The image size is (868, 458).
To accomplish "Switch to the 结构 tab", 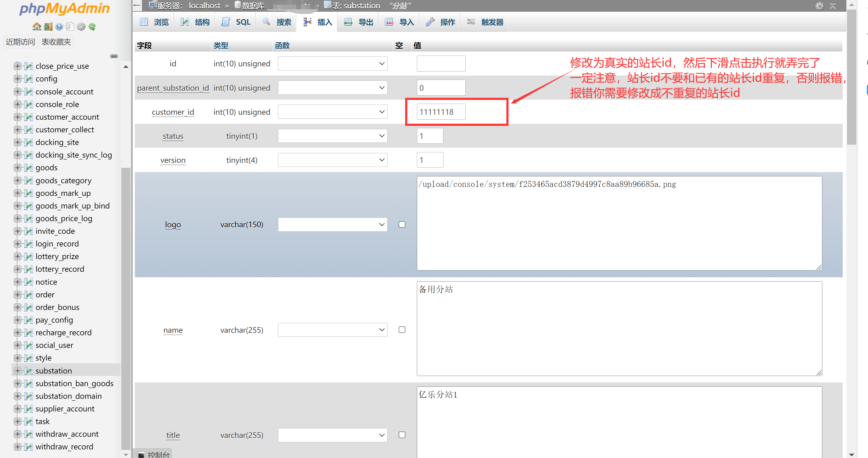I will pos(195,22).
